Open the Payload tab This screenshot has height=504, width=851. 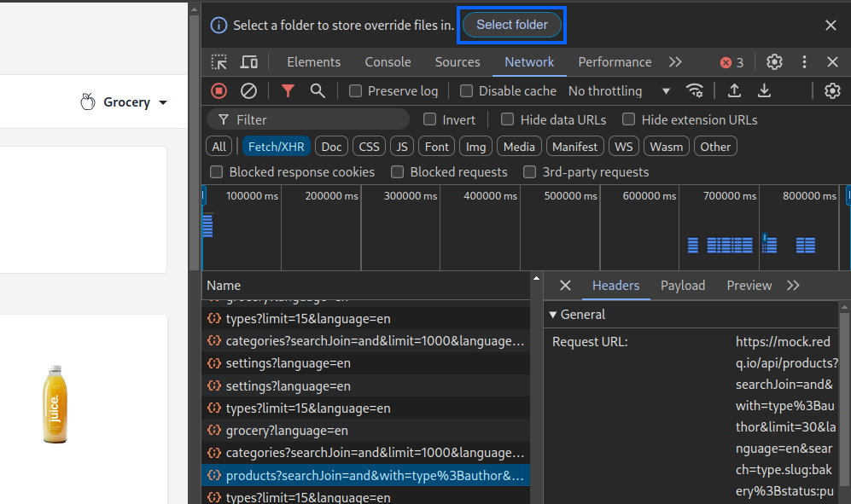pyautogui.click(x=683, y=286)
